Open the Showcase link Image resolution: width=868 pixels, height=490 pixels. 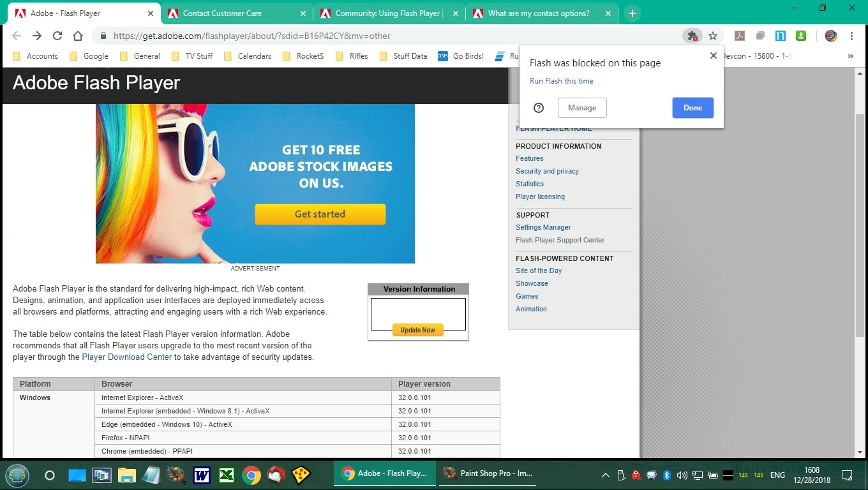[x=532, y=283]
